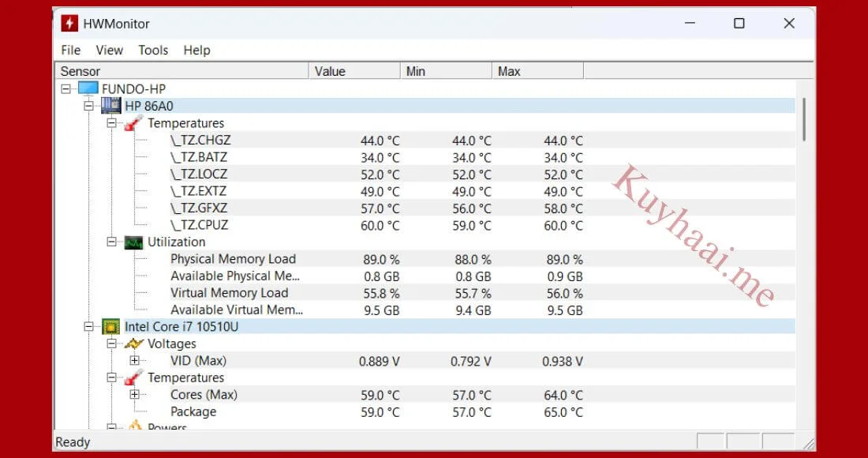
Task: Close the HWMonitor window
Action: click(x=789, y=23)
